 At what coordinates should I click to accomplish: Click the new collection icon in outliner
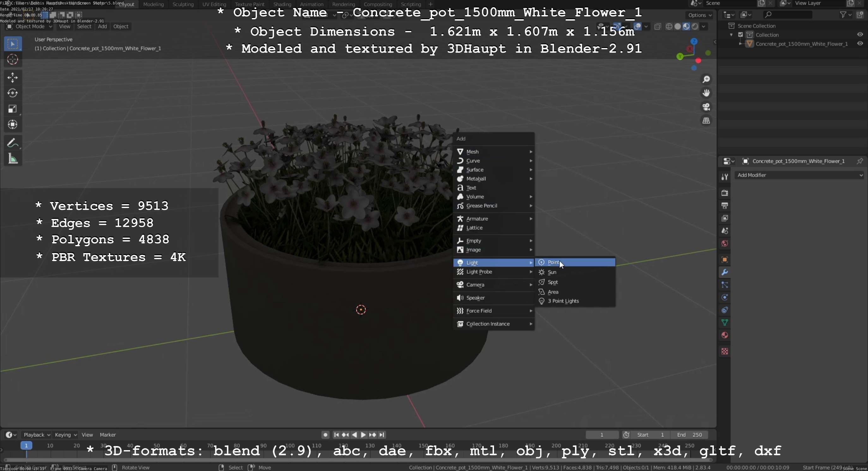860,15
